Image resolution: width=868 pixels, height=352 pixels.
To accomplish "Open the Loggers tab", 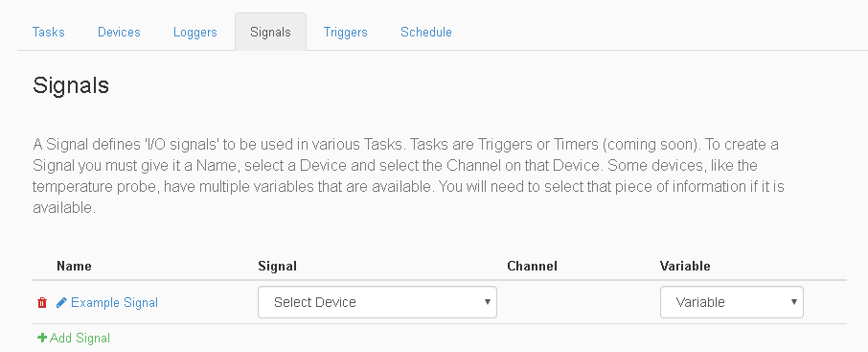I will pos(194,33).
